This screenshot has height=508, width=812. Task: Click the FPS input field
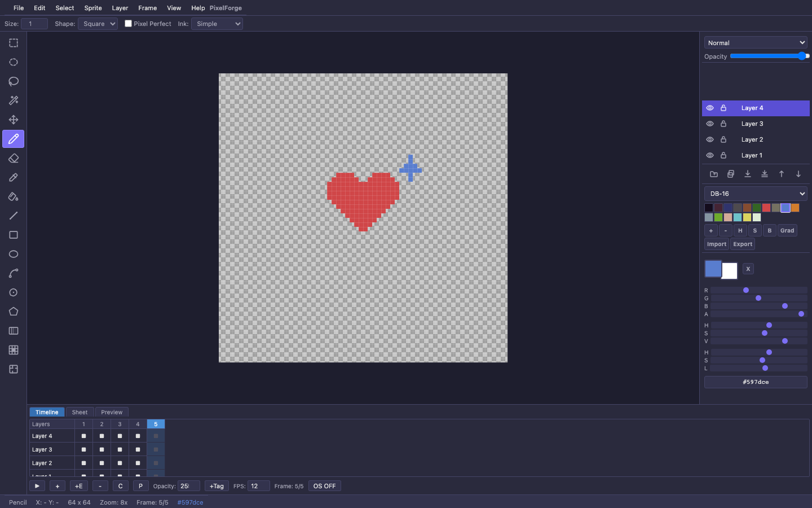pyautogui.click(x=258, y=486)
